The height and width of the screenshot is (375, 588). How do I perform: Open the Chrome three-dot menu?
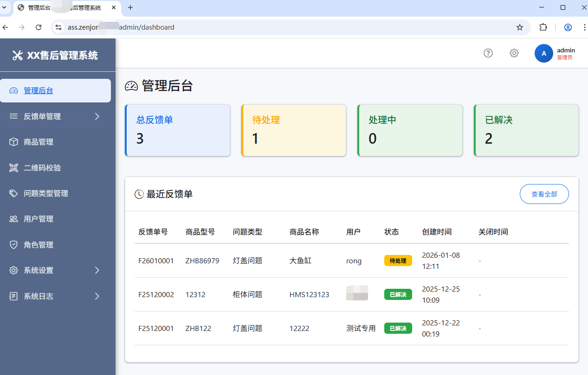[x=584, y=27]
